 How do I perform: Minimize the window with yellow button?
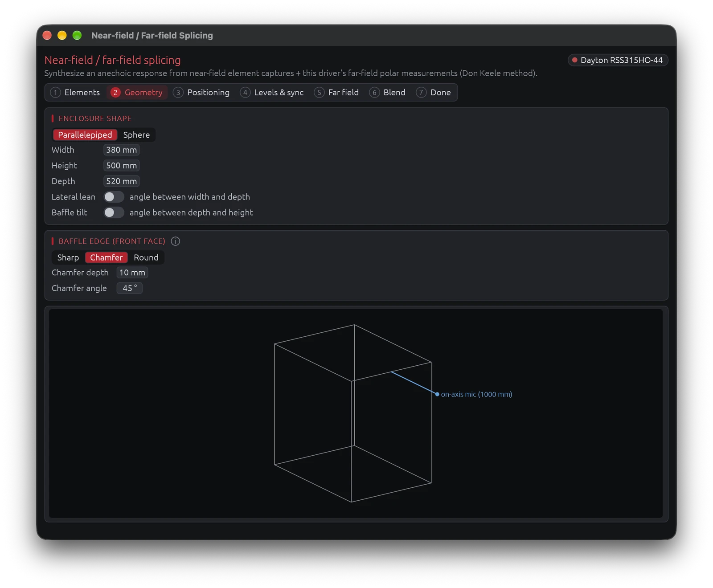(x=62, y=35)
